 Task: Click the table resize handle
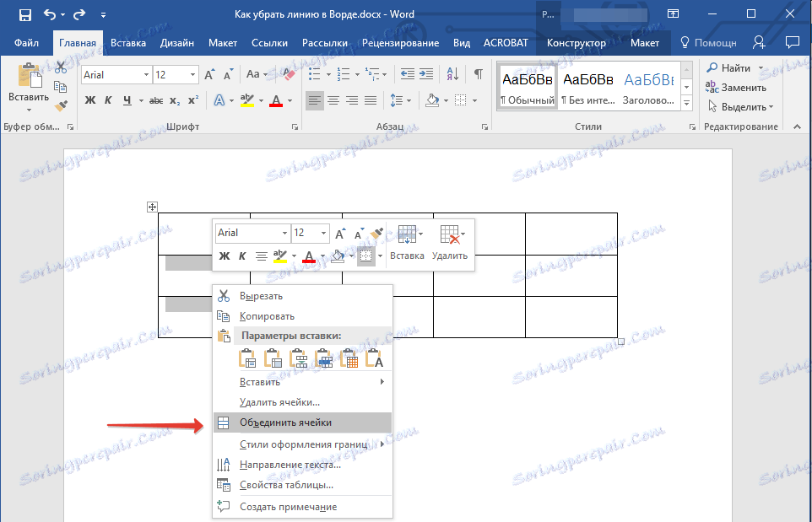tap(621, 342)
